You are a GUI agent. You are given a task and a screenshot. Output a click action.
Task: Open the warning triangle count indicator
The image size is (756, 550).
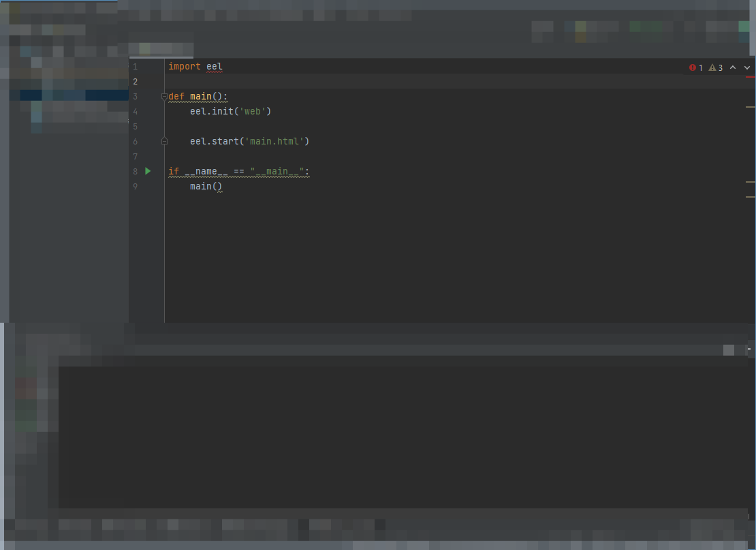point(716,68)
